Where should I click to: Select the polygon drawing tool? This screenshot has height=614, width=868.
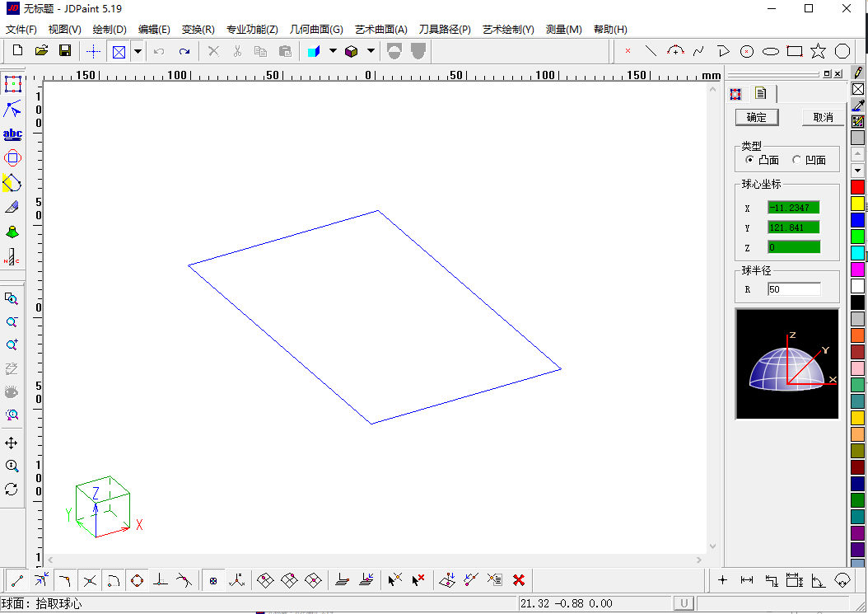click(842, 52)
